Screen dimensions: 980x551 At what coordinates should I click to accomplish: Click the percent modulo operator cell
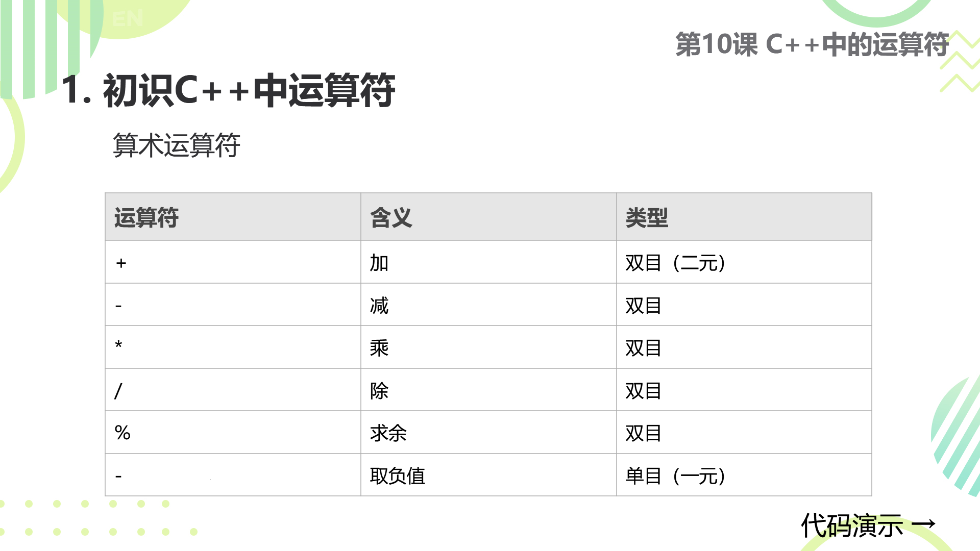pos(233,433)
